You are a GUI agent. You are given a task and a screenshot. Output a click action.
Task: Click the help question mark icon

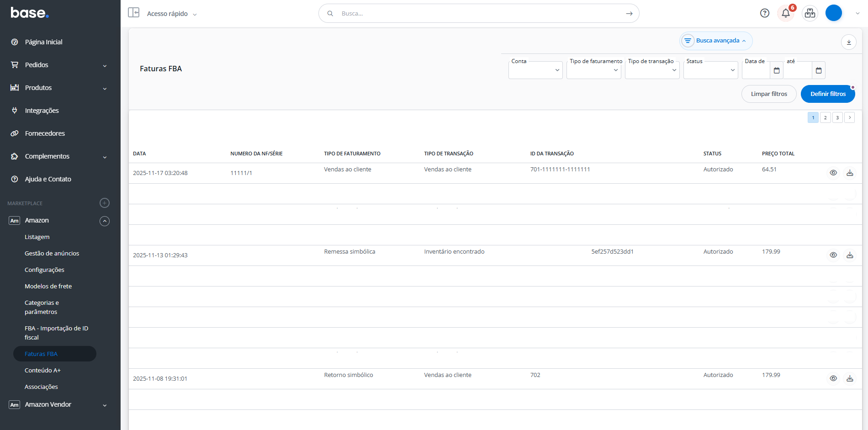pos(764,13)
